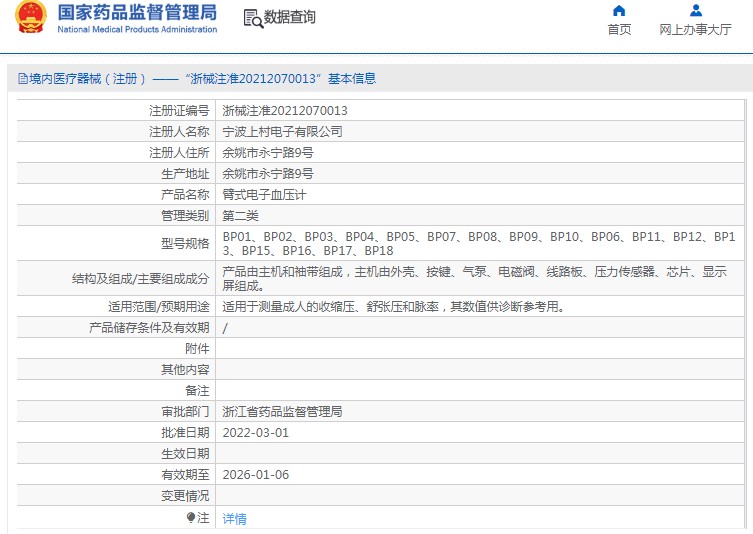Click the 结构及组成/主要组成成分 label
Viewport: 753px width, 534px height.
[140, 279]
